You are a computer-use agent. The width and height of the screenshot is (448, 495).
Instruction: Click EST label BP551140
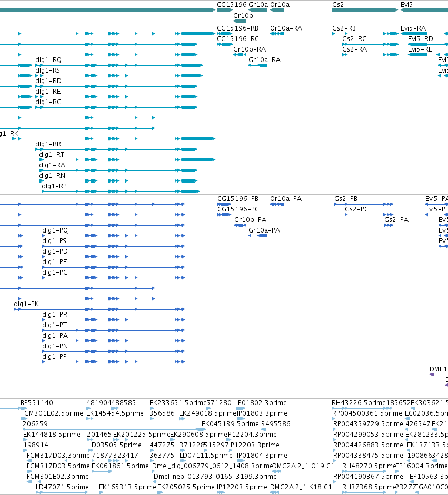coord(37,403)
